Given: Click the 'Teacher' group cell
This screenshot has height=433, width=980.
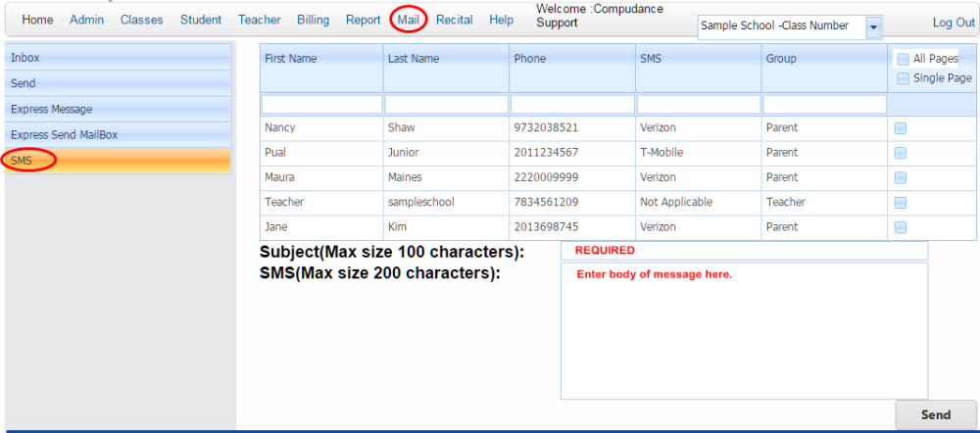Looking at the screenshot, I should click(825, 203).
